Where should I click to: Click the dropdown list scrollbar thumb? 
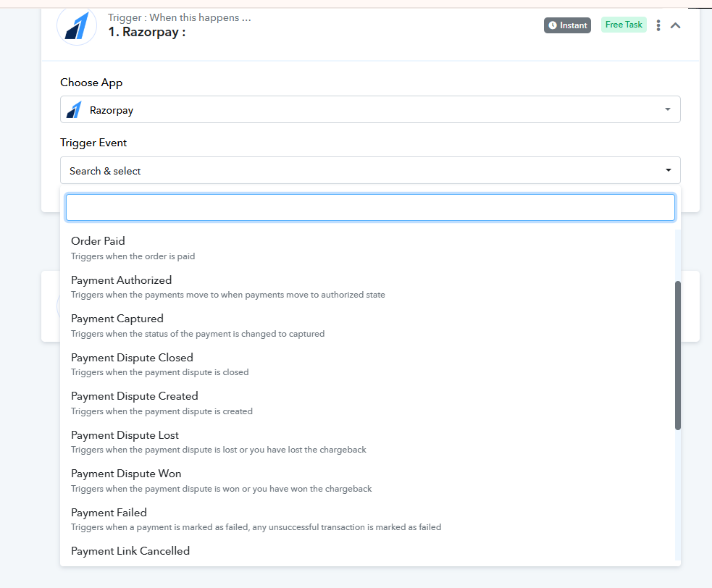[677, 355]
